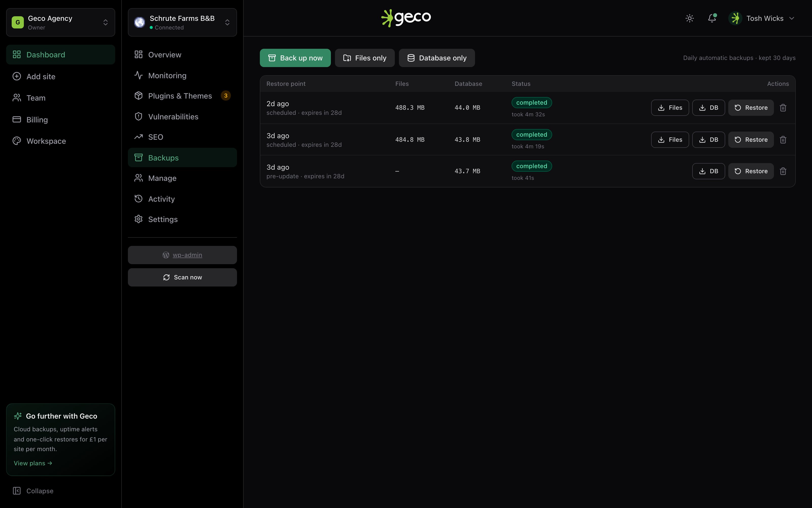Open SEO page

point(182,137)
